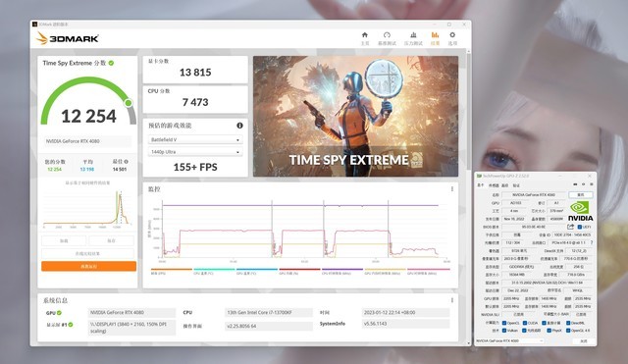628x364 pixels.
Task: Toggle the OpenCL checkbox
Action: (503, 323)
